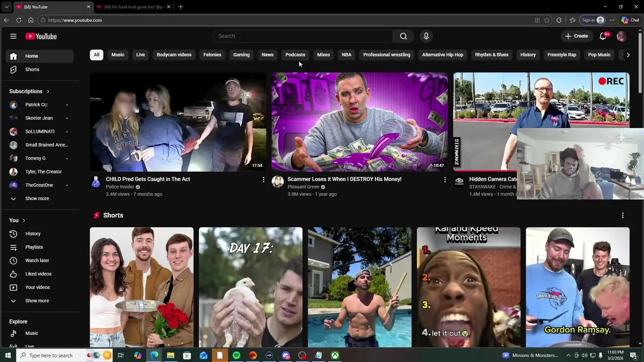
Task: Open the You section chevron
Action: pos(24,220)
